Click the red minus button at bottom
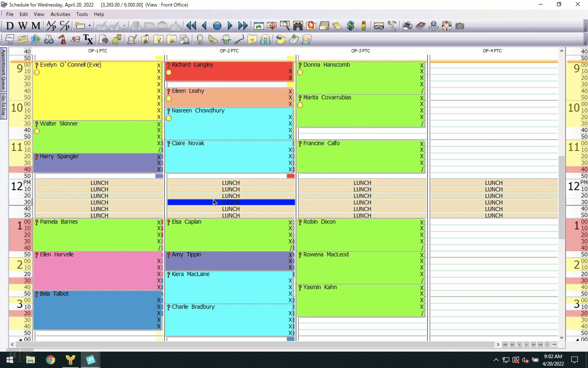 click(x=554, y=345)
